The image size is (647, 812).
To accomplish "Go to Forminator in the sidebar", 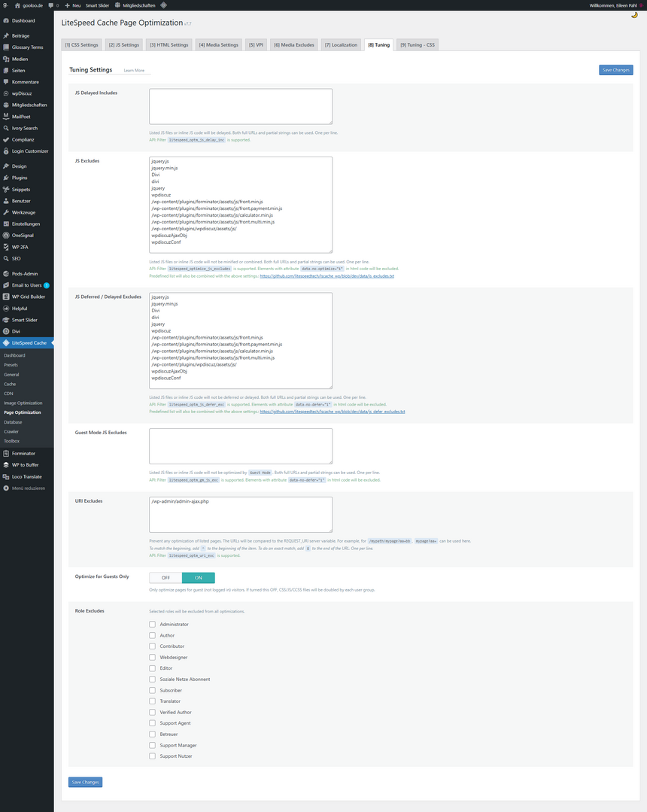I will pyautogui.click(x=23, y=454).
